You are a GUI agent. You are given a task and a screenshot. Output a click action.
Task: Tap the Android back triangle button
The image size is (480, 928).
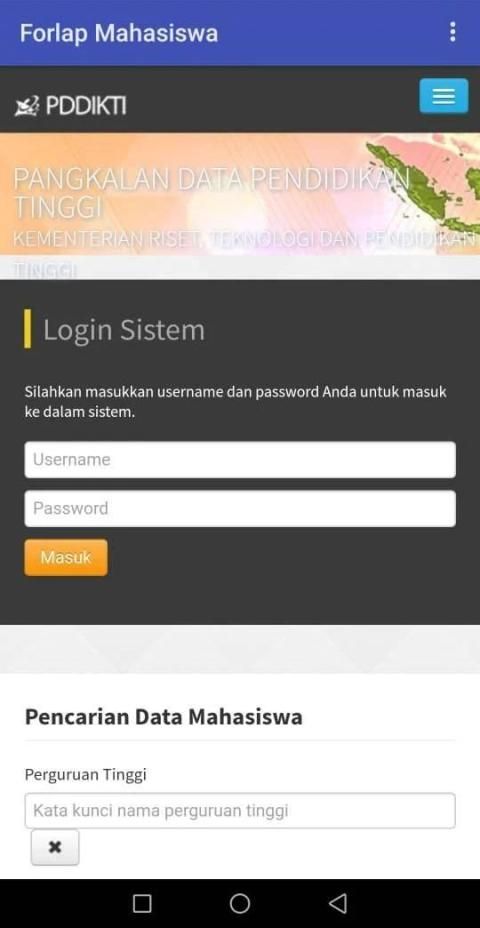tap(337, 904)
